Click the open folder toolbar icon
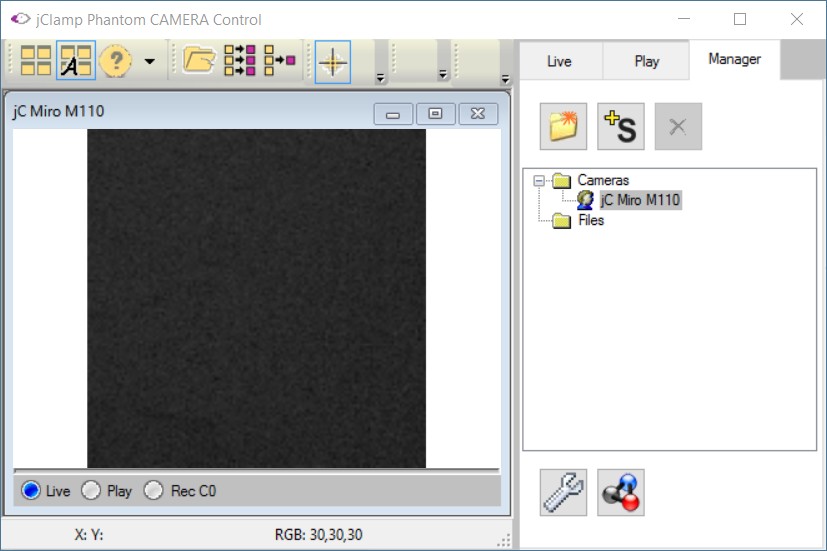This screenshot has width=827, height=551. (x=199, y=61)
